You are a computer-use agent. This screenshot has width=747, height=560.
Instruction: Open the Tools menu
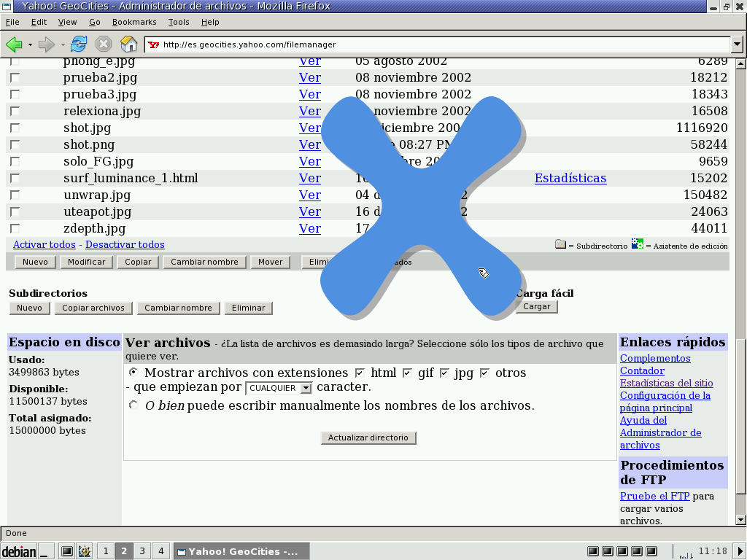pos(179,22)
